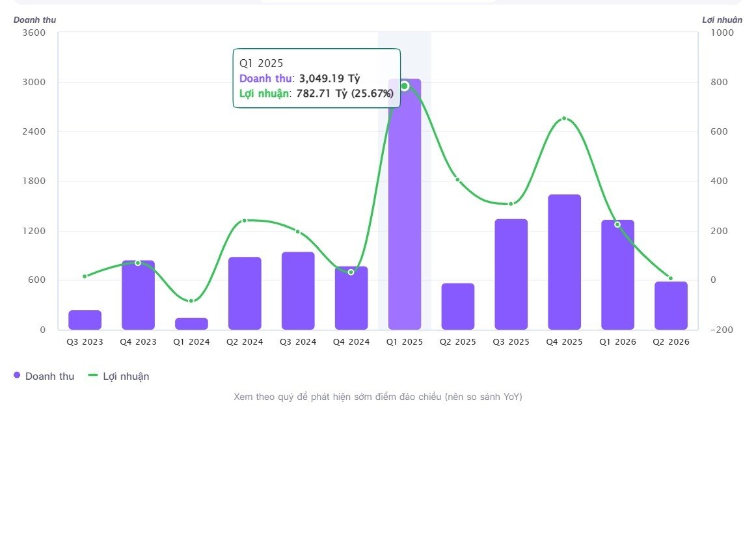
Task: Select the Q3 2025 revenue bar
Action: pyautogui.click(x=511, y=274)
